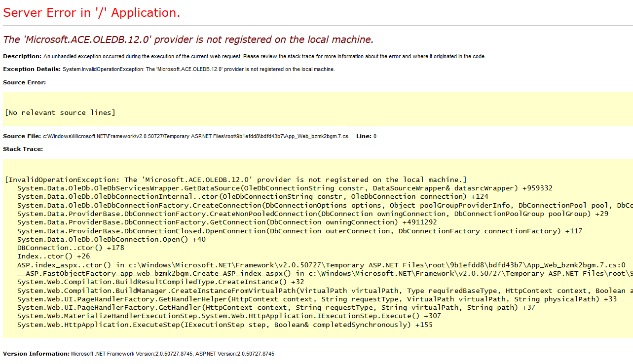The height and width of the screenshot is (364, 633).
Task: Click the 'Line:' label
Action: click(x=363, y=136)
